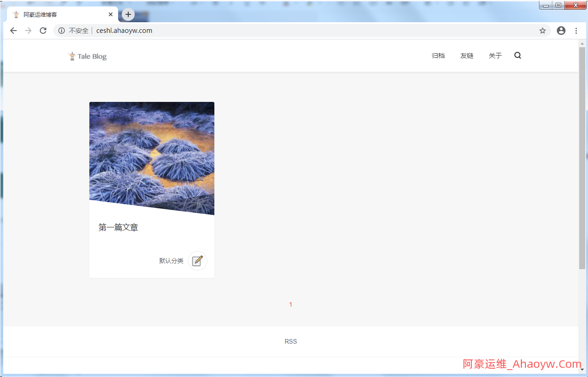Go to the 关于 about page
This screenshot has height=377, width=588.
495,56
